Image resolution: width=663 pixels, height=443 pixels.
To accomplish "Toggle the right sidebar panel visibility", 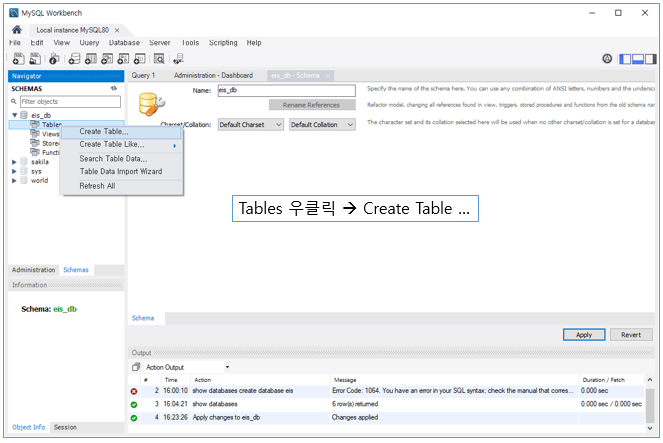I will (x=650, y=59).
